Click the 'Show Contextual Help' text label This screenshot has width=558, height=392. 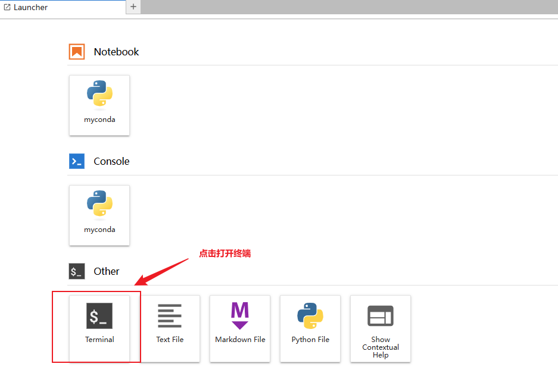tap(381, 347)
